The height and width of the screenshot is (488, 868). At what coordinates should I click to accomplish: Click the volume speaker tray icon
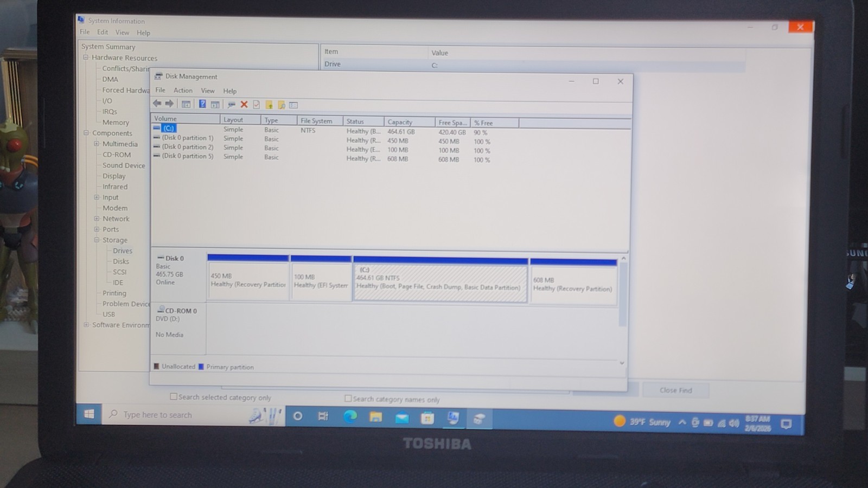point(734,423)
